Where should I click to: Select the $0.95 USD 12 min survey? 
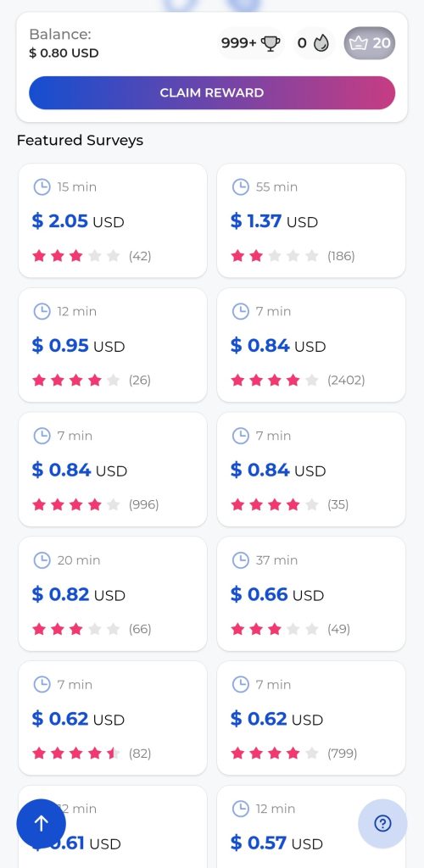(x=113, y=345)
